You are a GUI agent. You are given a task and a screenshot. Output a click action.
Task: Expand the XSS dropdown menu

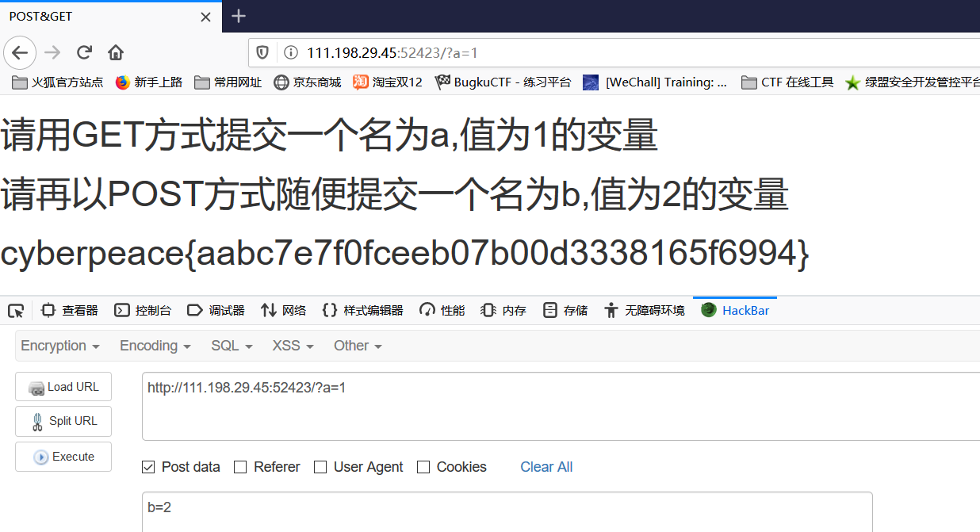293,346
